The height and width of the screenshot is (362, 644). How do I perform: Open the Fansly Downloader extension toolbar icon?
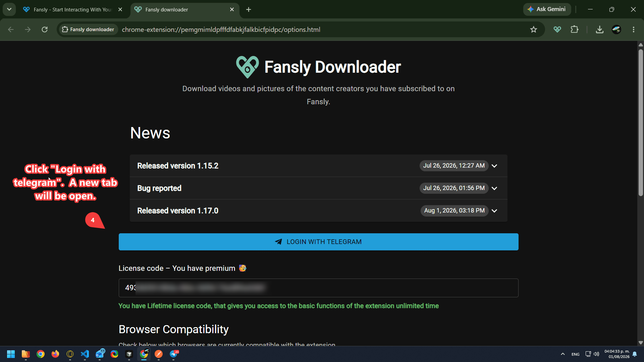[557, 29]
